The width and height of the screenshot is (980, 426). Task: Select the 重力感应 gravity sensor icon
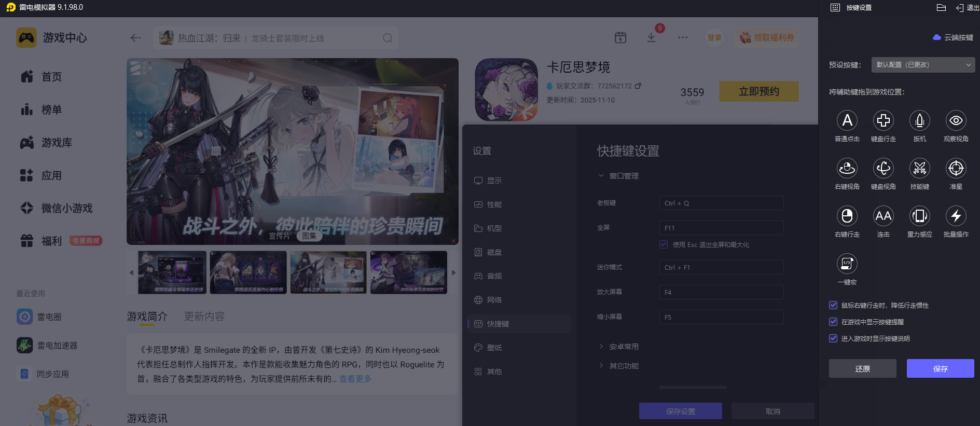click(920, 216)
